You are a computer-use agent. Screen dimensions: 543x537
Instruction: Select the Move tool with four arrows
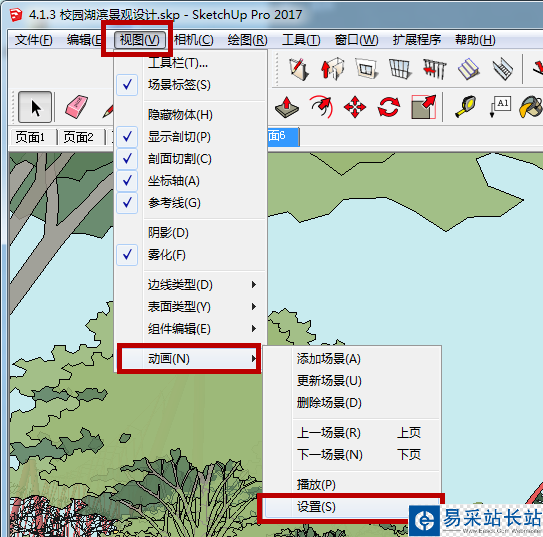coord(355,107)
